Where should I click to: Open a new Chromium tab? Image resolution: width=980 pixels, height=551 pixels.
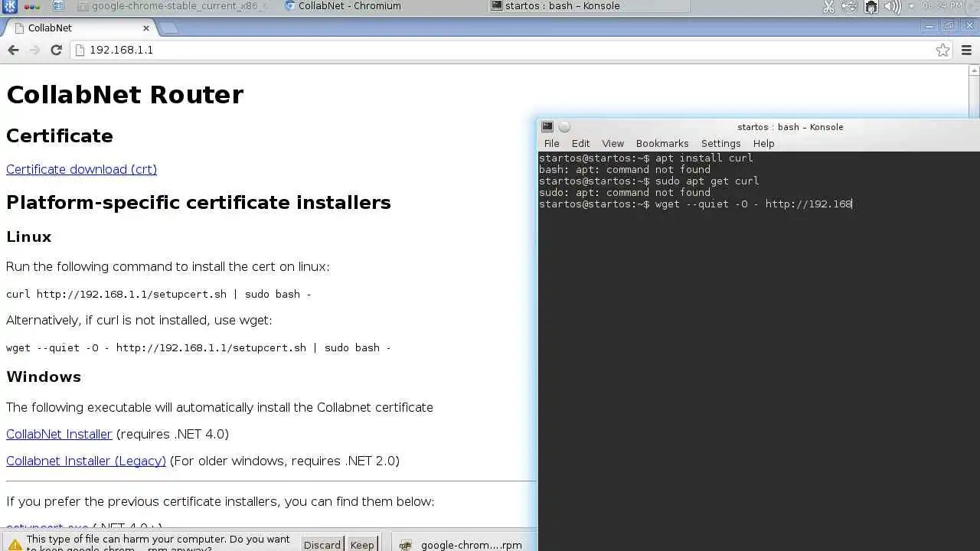(168, 28)
